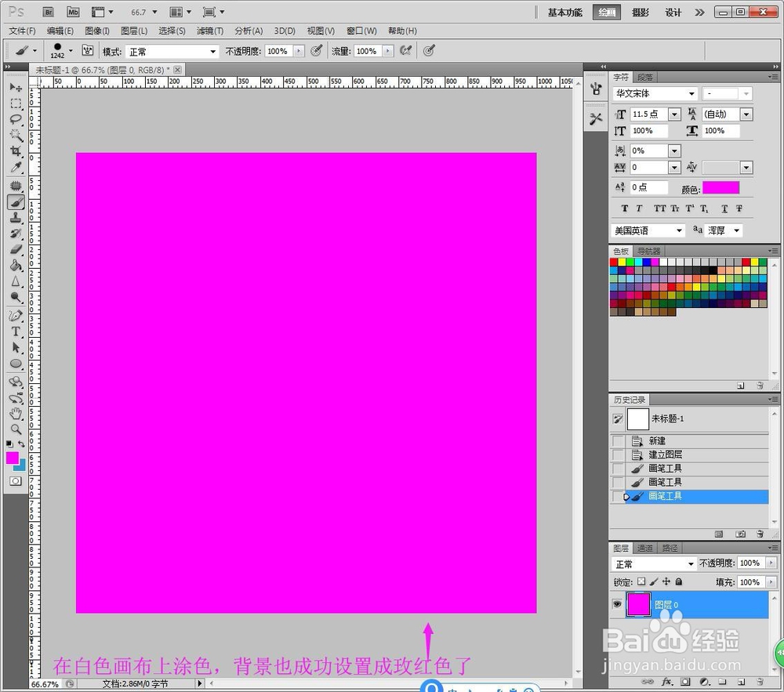Toggle visibility of 图层 0

click(x=617, y=604)
